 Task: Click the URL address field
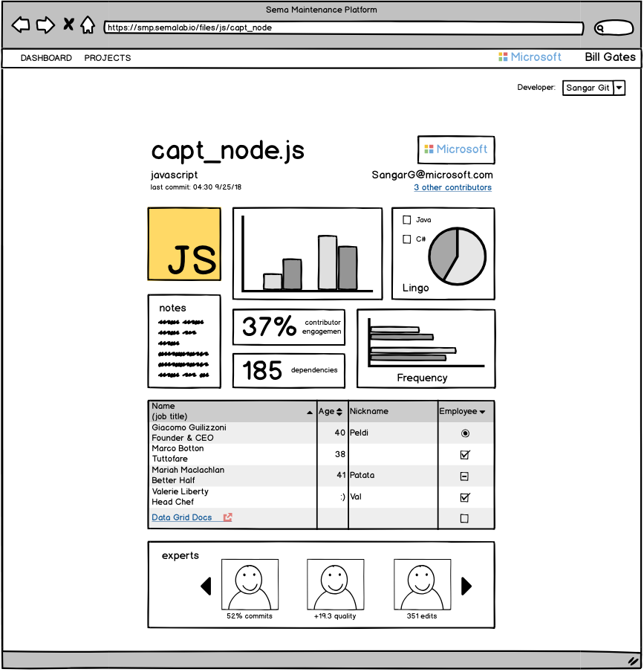344,28
